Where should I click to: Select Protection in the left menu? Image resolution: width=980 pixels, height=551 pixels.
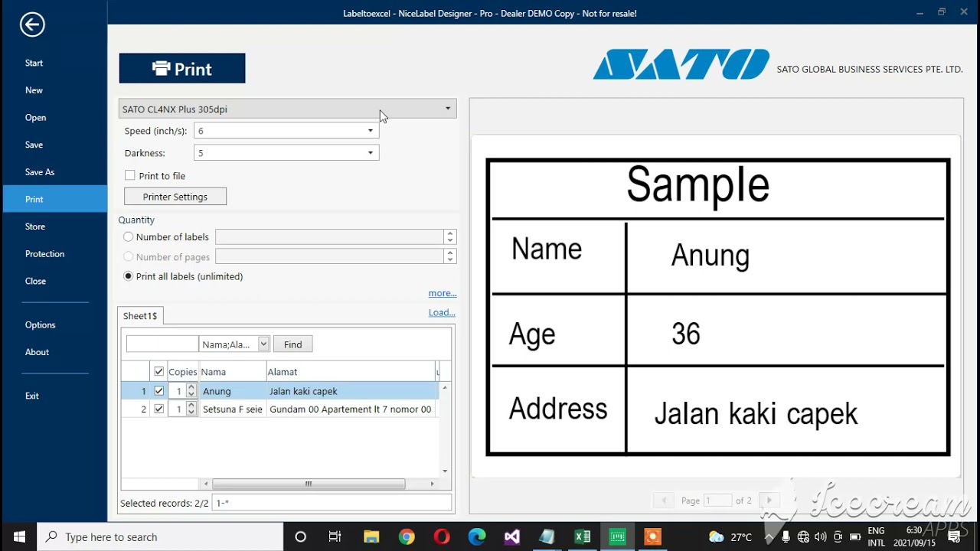coord(44,254)
